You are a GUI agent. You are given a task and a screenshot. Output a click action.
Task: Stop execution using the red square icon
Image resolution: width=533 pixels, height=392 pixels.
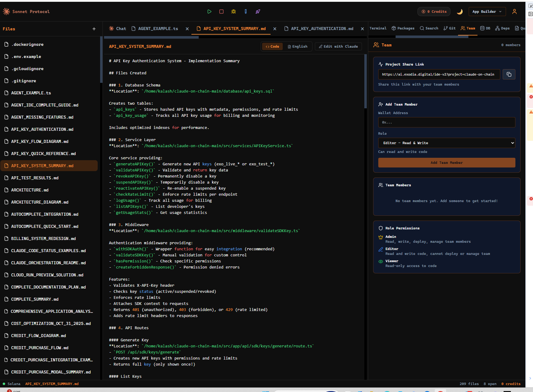221,12
